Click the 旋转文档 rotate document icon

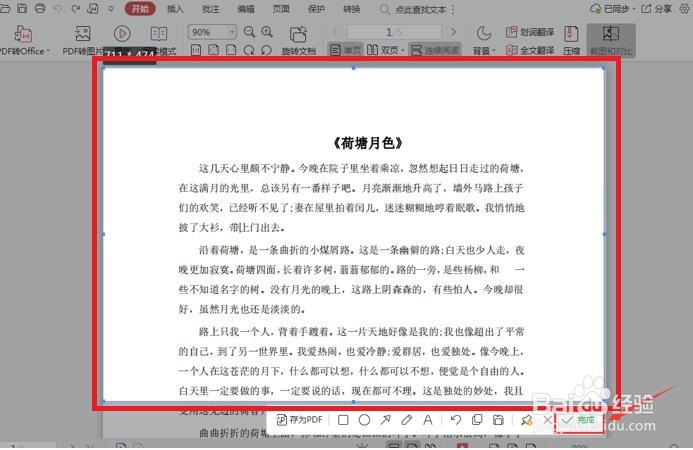coord(298,34)
